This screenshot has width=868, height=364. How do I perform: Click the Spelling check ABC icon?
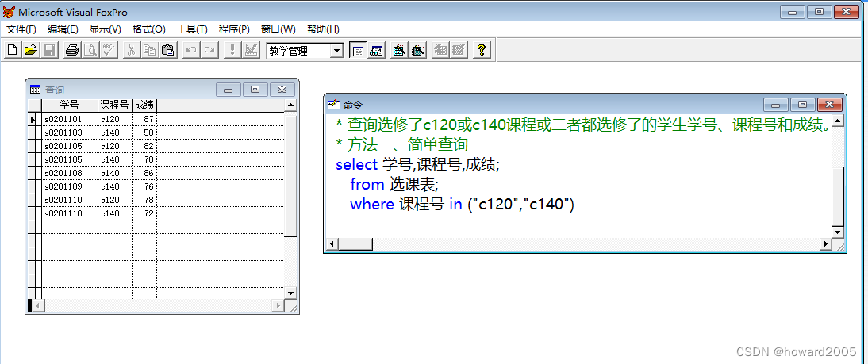[x=109, y=50]
